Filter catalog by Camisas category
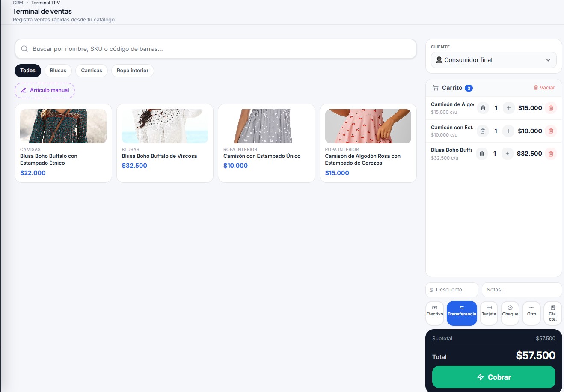Screen dimensions: 564x392 [x=92, y=71]
